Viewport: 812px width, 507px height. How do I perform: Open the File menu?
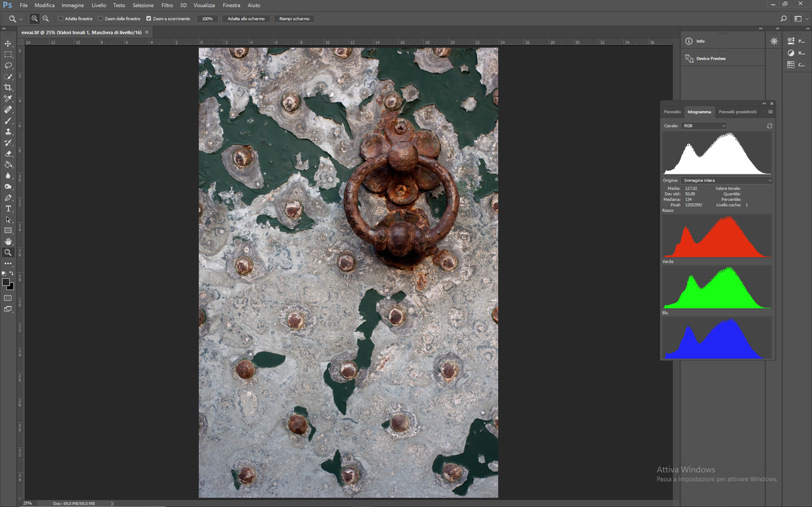[x=23, y=5]
